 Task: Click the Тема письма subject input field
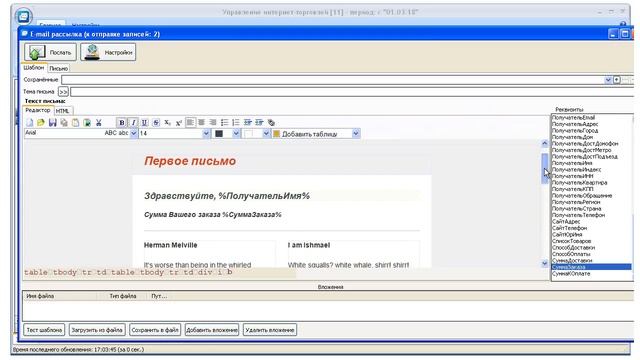[352, 92]
